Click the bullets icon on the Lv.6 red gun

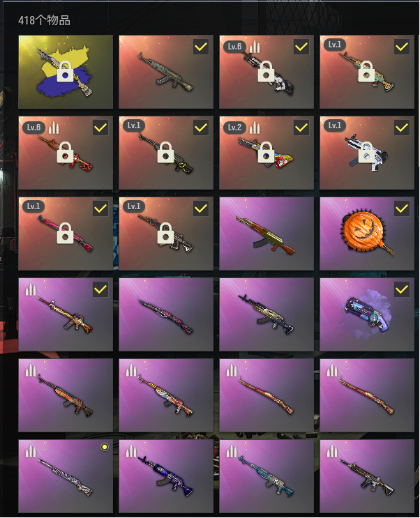point(54,128)
